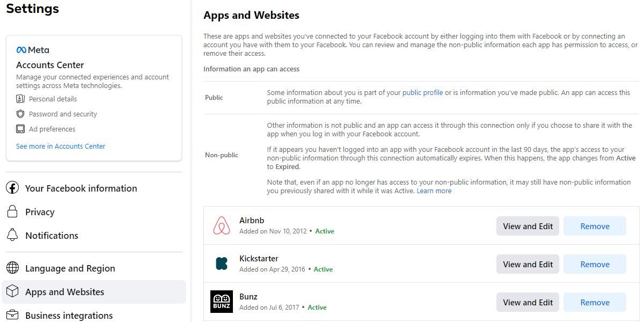644x322 pixels.
Task: Click View and Edit for Airbnb
Action: (527, 226)
